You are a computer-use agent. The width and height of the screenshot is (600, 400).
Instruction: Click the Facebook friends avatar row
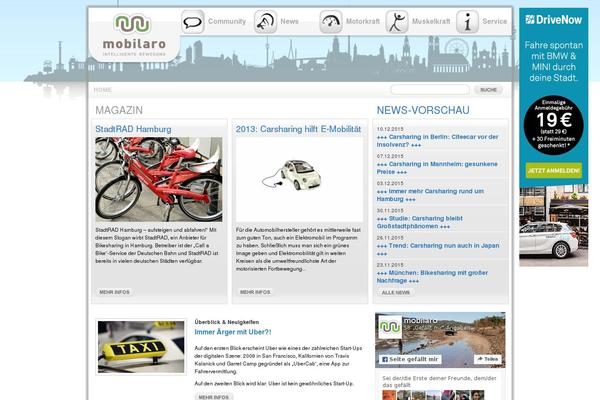pos(434,395)
